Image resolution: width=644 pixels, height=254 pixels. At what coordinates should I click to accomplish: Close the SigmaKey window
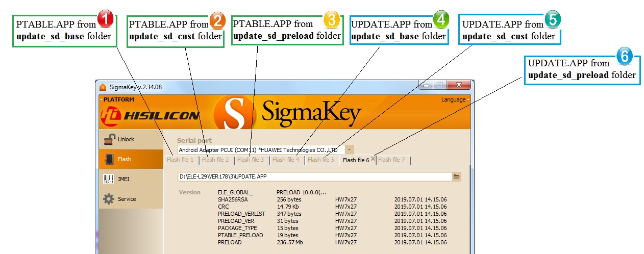click(458, 86)
